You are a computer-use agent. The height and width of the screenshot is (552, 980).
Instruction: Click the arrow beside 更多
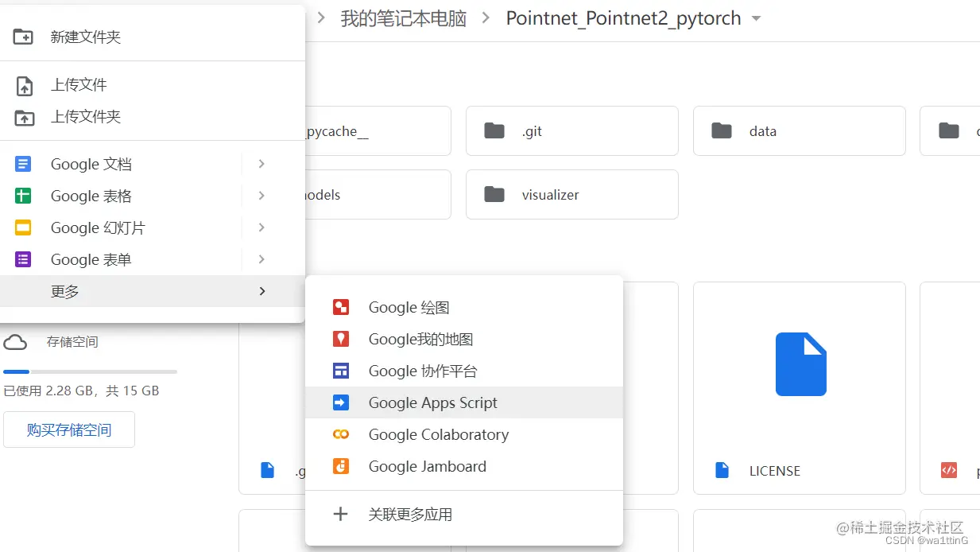click(x=261, y=291)
